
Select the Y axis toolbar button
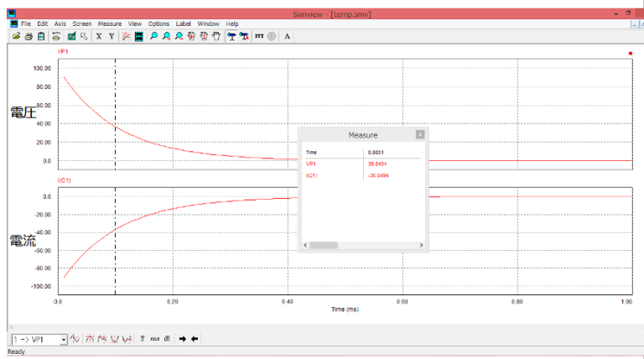112,36
